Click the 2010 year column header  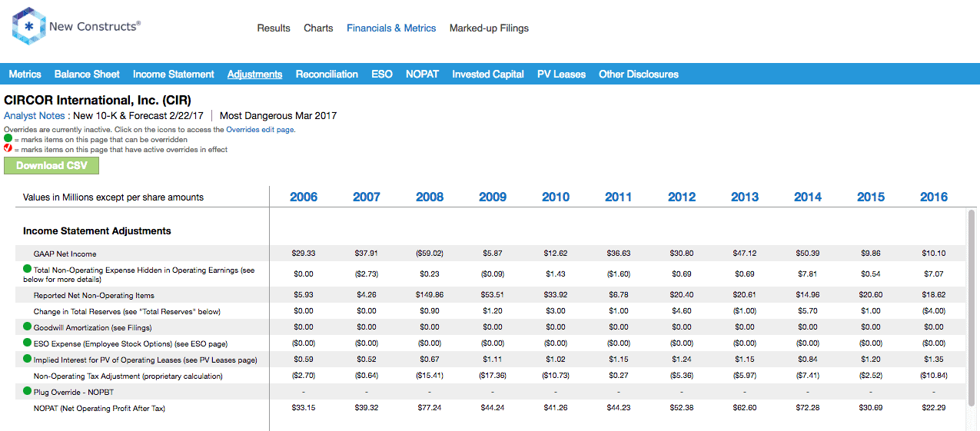[x=556, y=197]
